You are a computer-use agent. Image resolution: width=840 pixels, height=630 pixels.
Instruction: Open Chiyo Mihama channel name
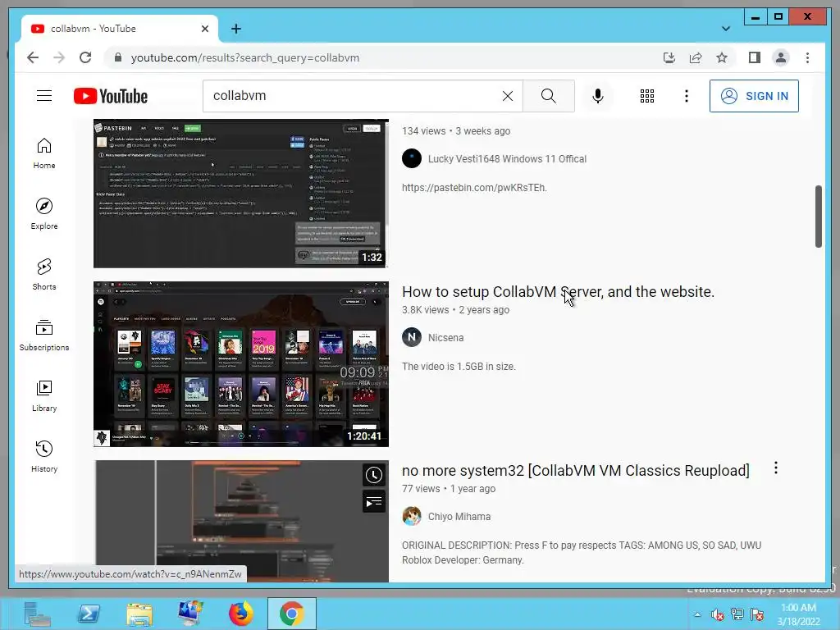click(x=459, y=517)
